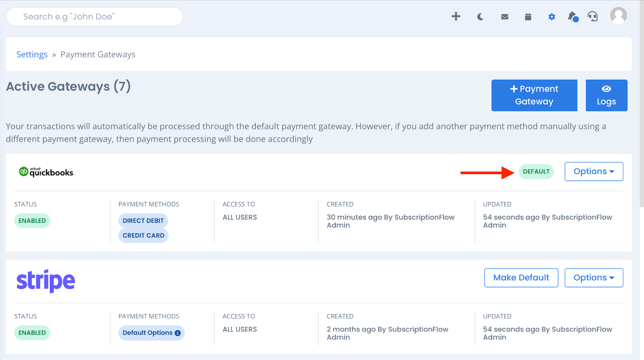The width and height of the screenshot is (644, 360).
Task: Make Stripe the default gateway
Action: click(521, 278)
